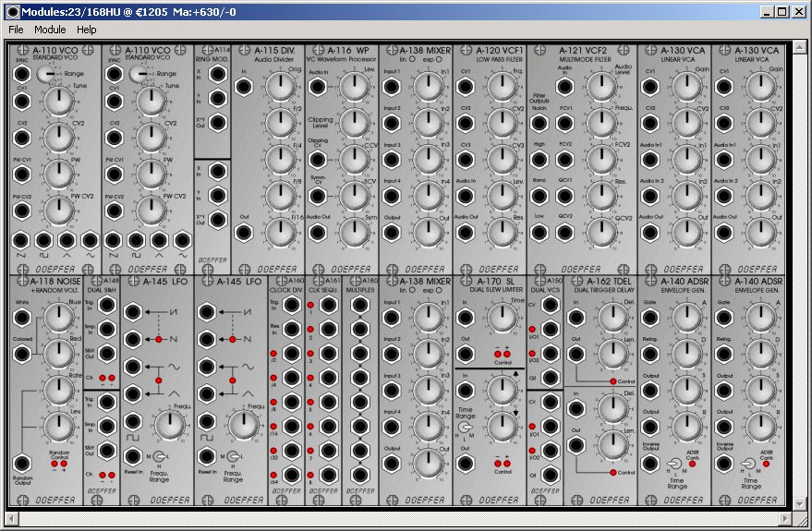Screen dimensions: 812x531
Task: Click the A-115 DIV Out jack
Action: [x=244, y=233]
